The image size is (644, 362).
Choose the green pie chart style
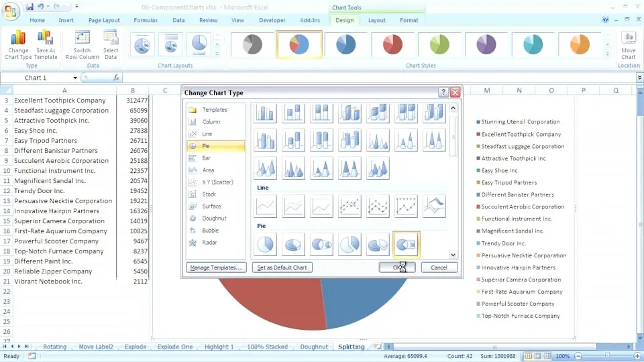click(439, 44)
